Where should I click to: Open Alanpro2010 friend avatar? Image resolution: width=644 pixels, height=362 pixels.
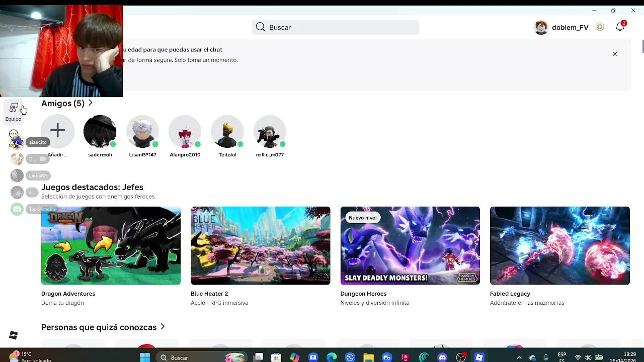[x=185, y=131]
